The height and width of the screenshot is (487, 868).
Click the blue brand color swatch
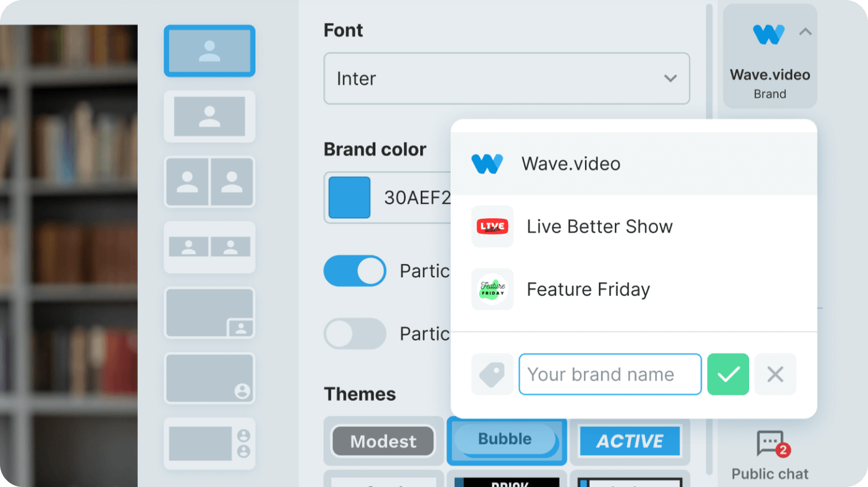coord(349,198)
